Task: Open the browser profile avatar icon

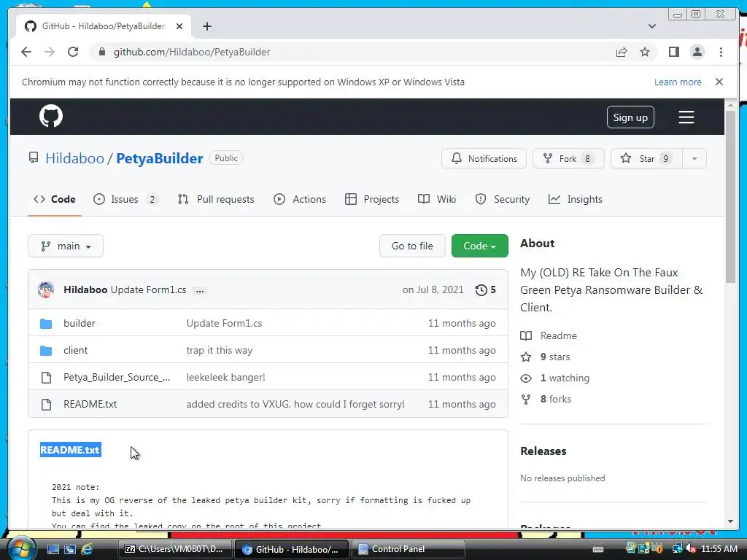Action: tap(697, 52)
